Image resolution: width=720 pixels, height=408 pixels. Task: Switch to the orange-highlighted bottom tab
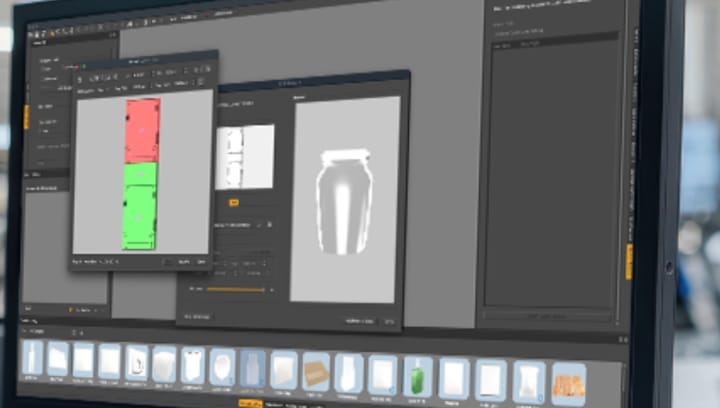click(250, 404)
